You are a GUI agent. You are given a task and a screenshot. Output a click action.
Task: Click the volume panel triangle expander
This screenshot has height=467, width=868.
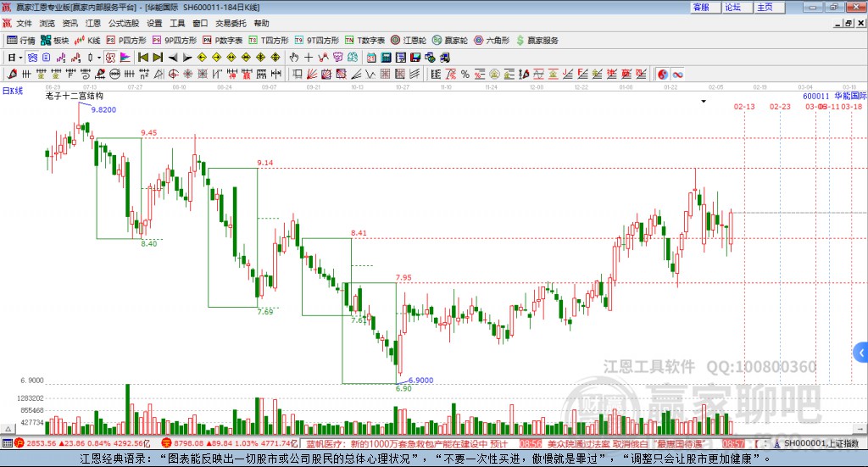(x=8, y=429)
